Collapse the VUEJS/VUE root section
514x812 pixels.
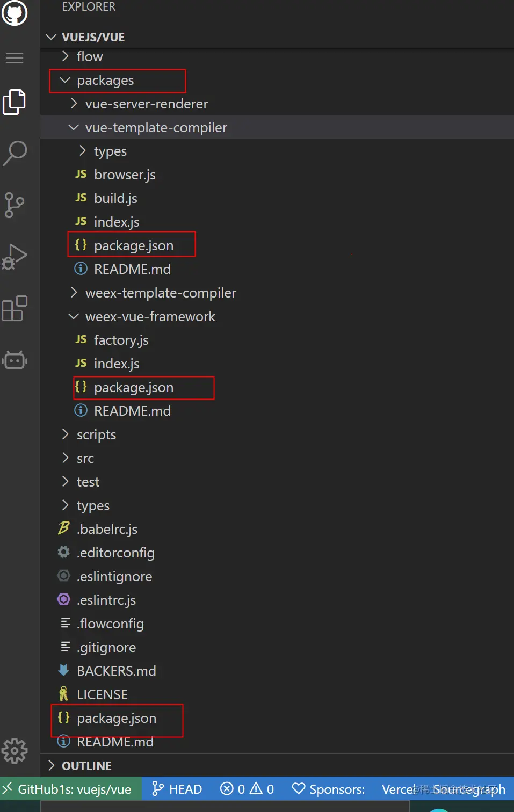click(277, 37)
